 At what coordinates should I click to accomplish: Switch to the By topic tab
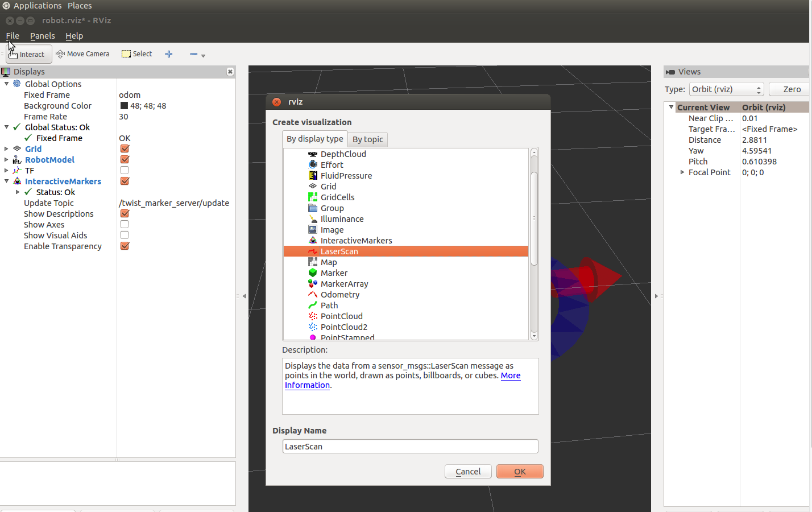[x=367, y=139]
